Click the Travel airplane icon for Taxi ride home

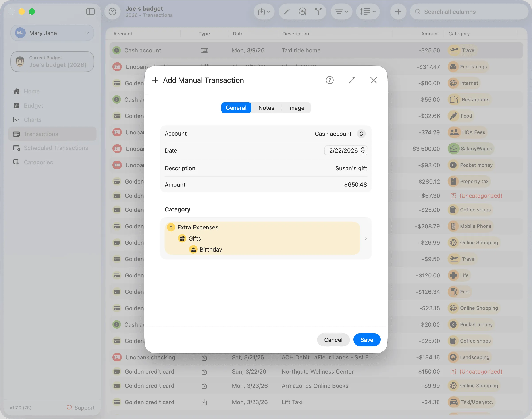(454, 50)
